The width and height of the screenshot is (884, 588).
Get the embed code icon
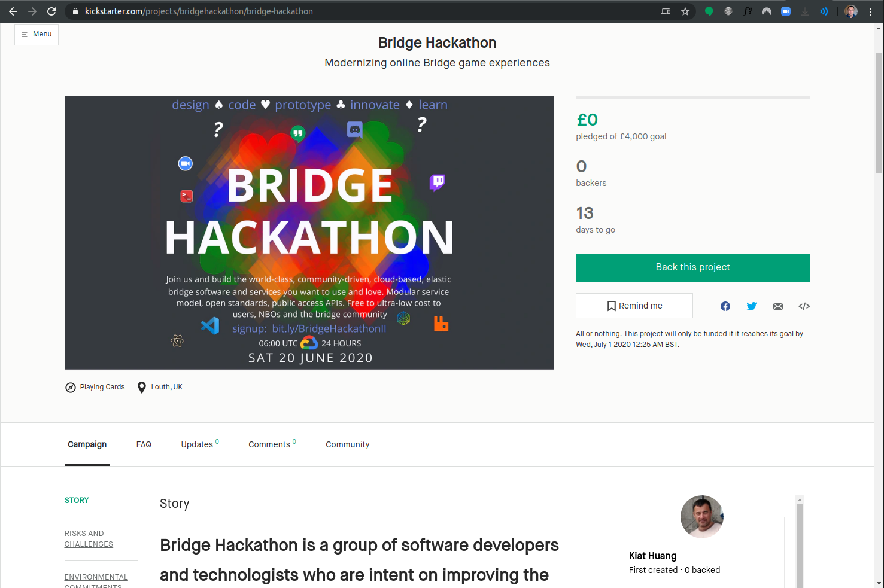tap(804, 306)
